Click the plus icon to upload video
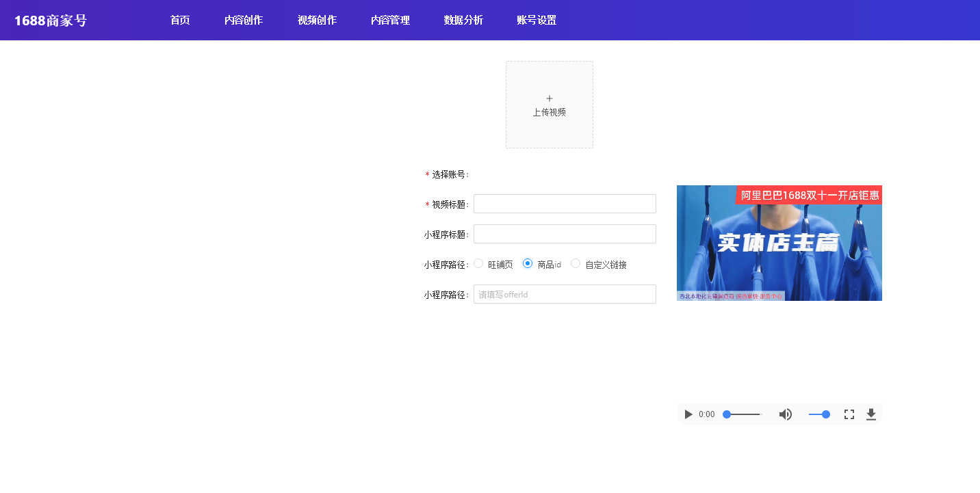Image resolution: width=980 pixels, height=493 pixels. [550, 99]
